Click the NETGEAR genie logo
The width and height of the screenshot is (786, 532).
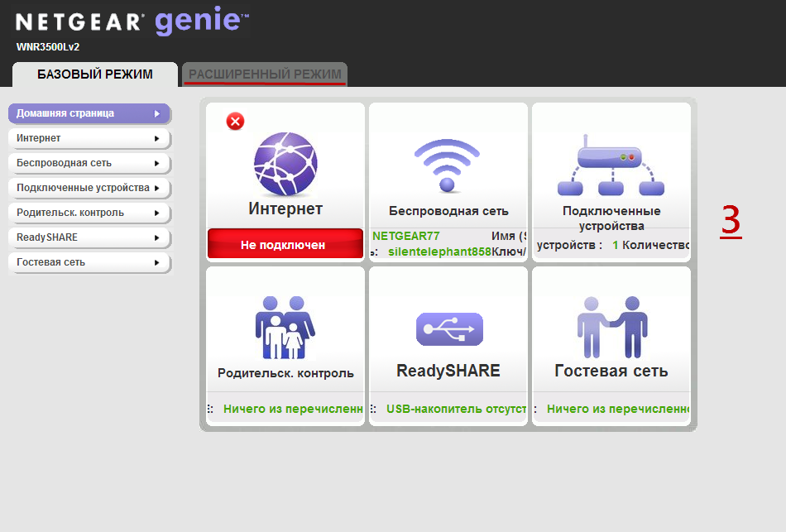point(132,21)
